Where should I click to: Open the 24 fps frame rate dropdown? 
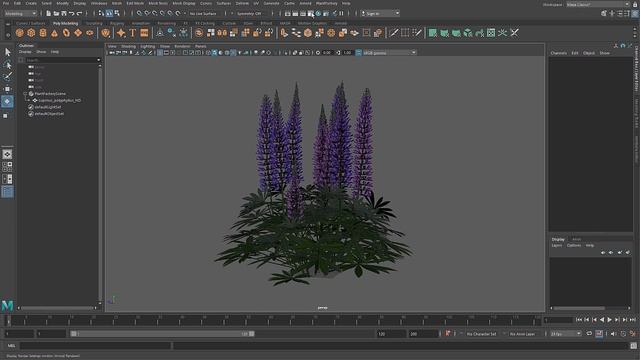(x=566, y=334)
